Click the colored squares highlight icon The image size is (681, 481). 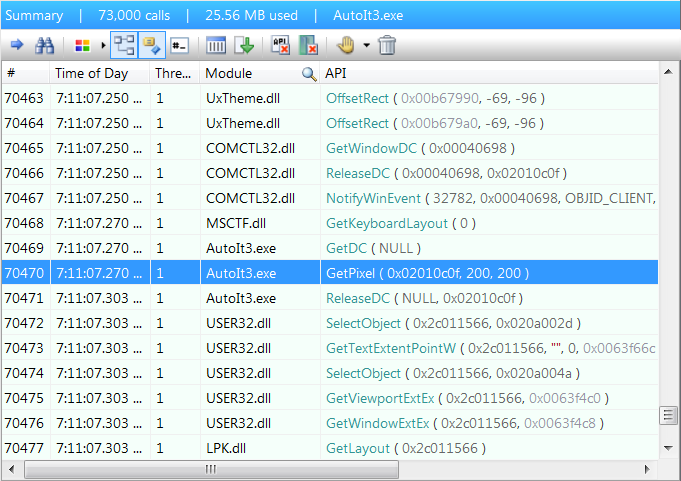coord(82,45)
